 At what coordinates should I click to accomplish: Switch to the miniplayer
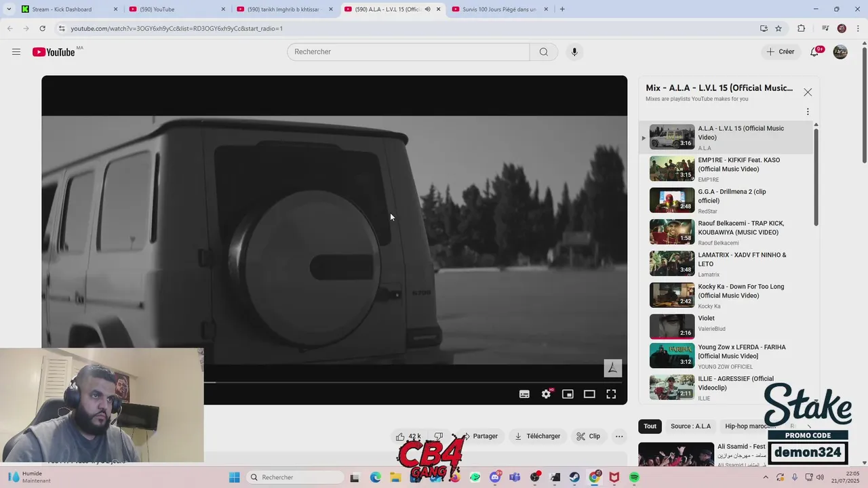pyautogui.click(x=568, y=394)
